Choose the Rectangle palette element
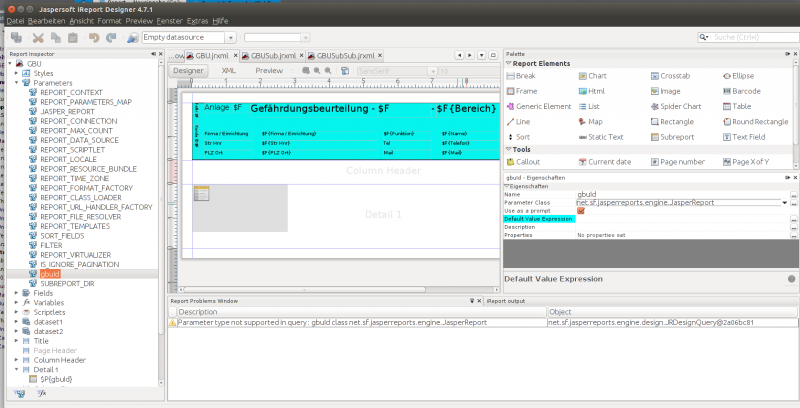The height and width of the screenshot is (408, 800). [672, 122]
